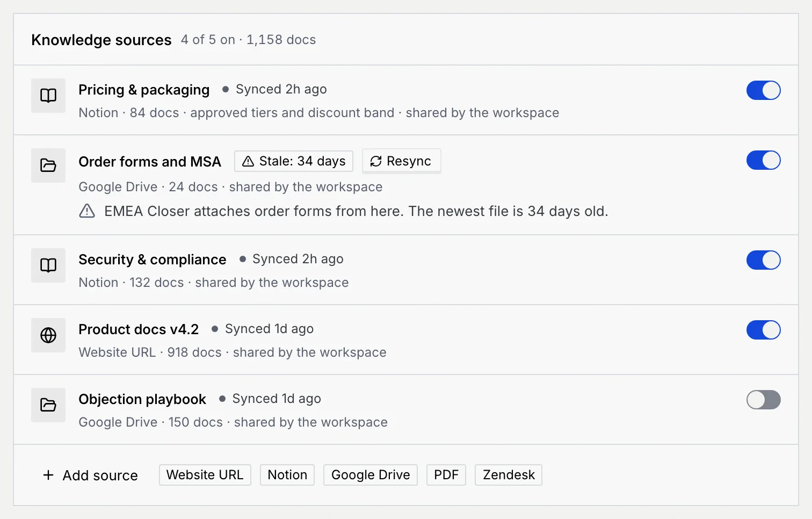Pick Zendesk as a source type

[509, 475]
